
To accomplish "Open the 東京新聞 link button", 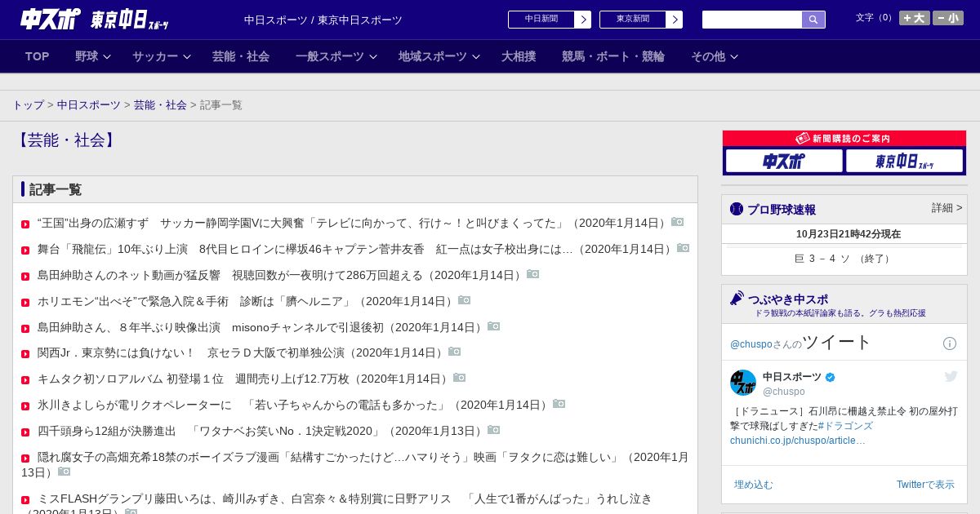I will click(641, 20).
